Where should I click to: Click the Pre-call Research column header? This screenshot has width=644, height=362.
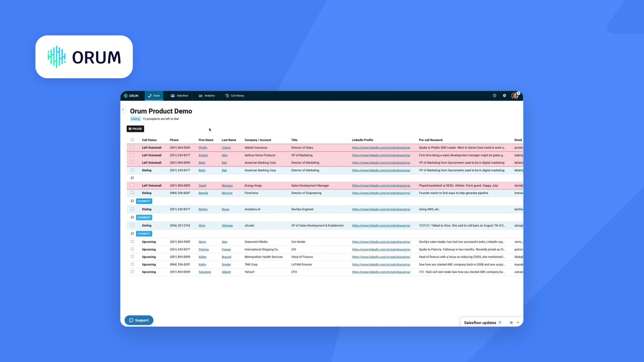tap(431, 140)
